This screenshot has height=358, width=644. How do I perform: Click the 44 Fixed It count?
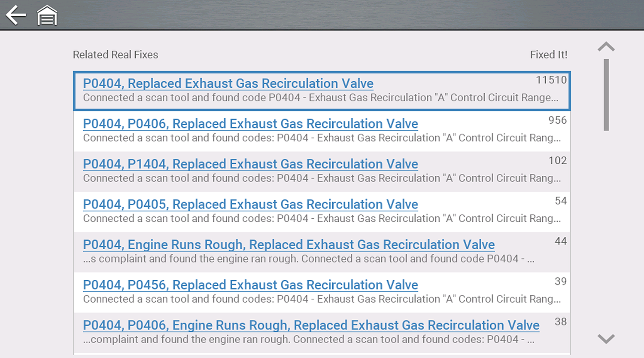tap(560, 241)
